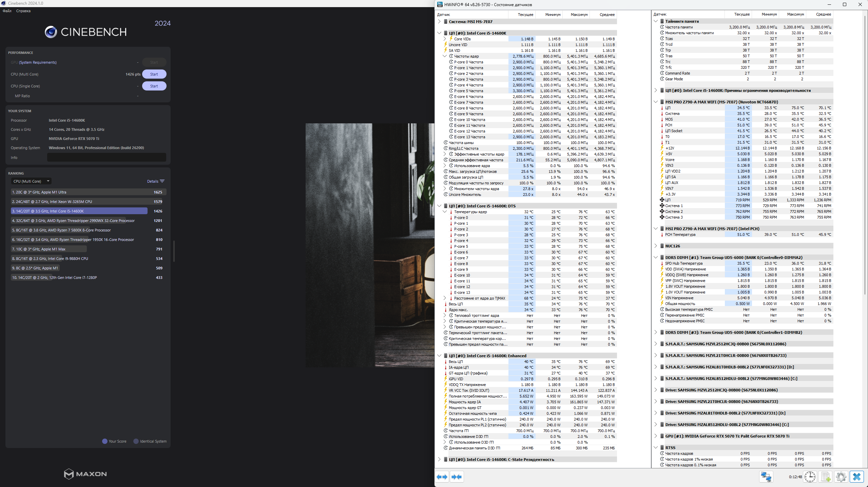Screen dimensions: 868x487
Task: Expand Core VIDs sensor row
Action: click(x=445, y=39)
